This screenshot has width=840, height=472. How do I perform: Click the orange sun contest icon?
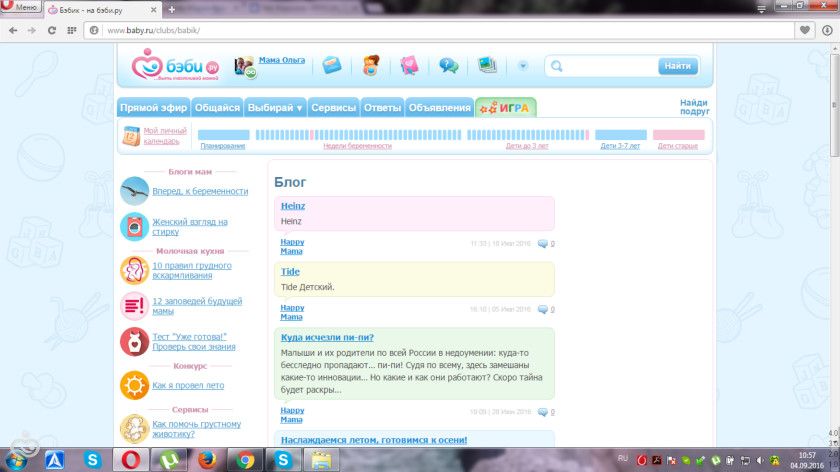coord(134,385)
